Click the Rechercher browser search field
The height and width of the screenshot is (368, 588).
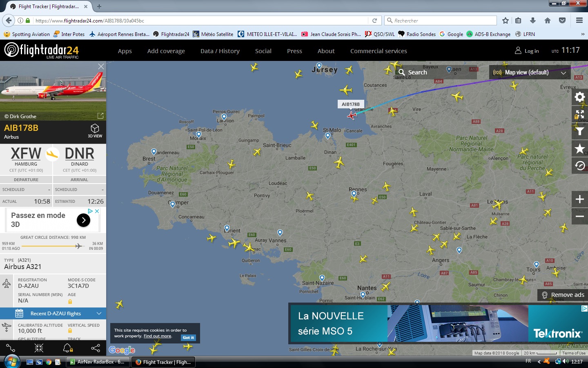coord(440,20)
